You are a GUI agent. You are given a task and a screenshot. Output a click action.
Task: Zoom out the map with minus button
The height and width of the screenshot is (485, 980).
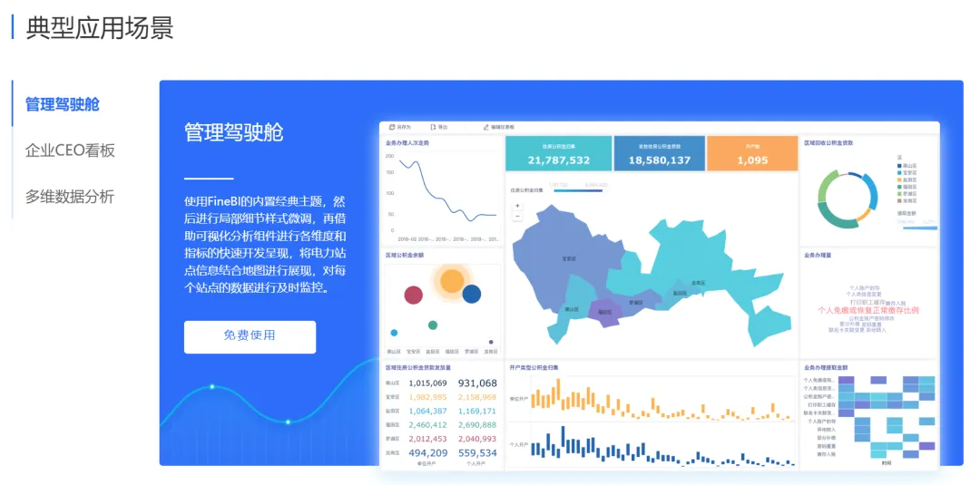pos(517,216)
